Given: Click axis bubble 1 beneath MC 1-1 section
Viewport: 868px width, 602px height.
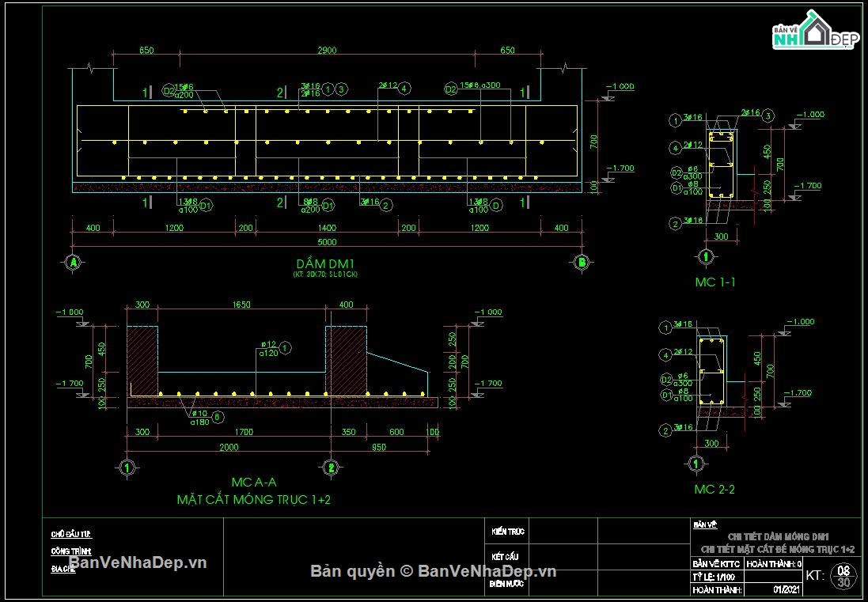Looking at the screenshot, I should point(707,257).
